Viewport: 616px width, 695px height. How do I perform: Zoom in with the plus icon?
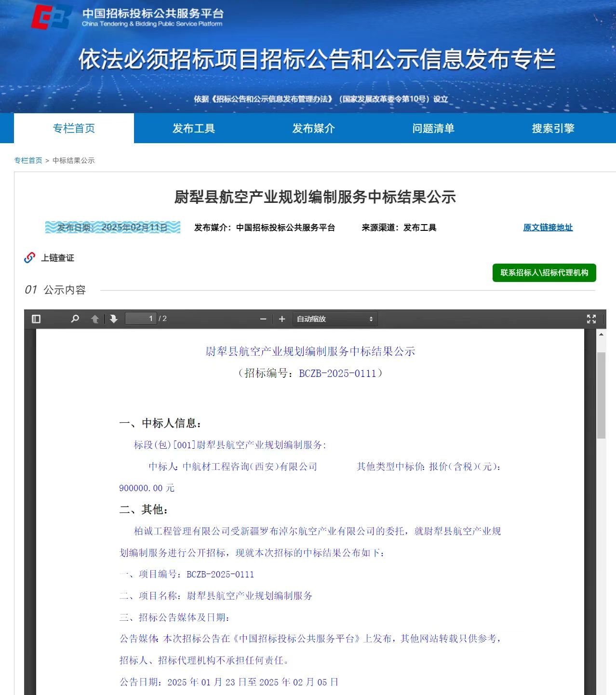click(282, 319)
